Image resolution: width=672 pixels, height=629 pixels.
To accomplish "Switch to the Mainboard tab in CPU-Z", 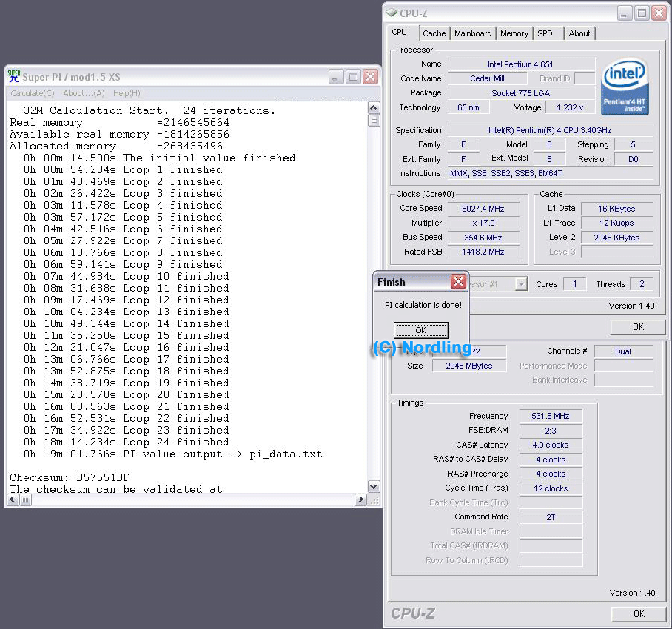I will (x=473, y=33).
